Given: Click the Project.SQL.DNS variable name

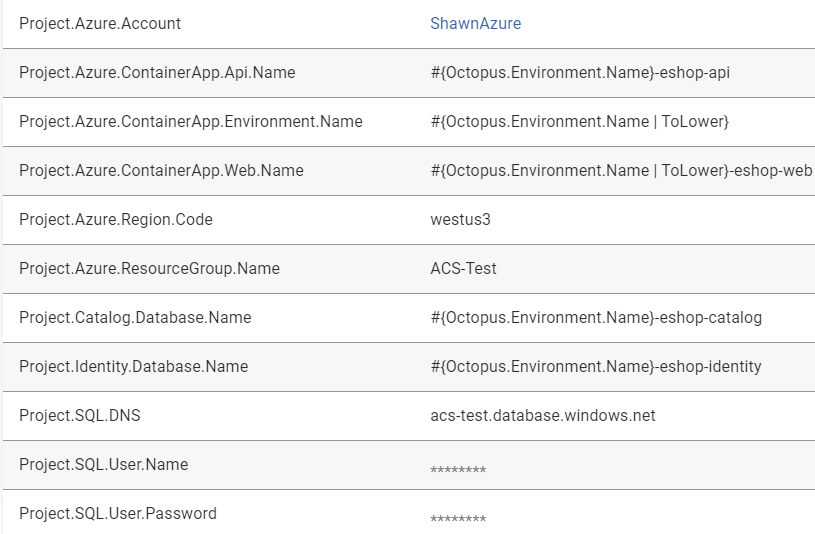Looking at the screenshot, I should click(79, 415).
